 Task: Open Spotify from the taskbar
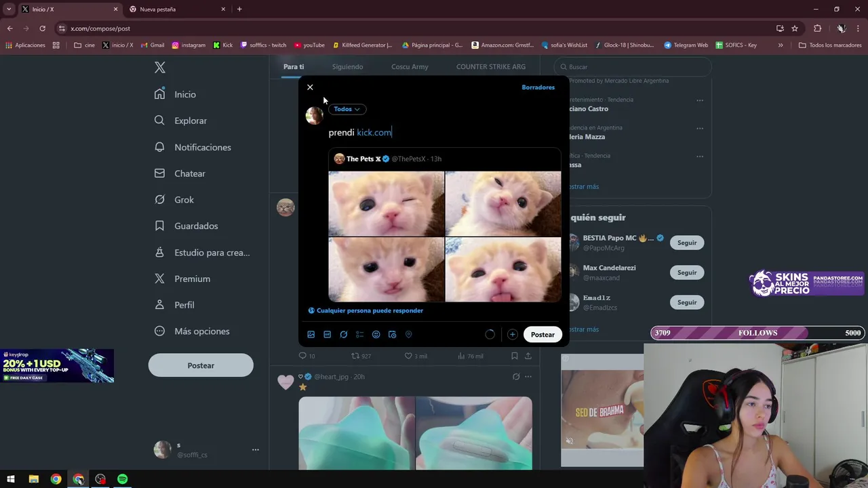[123, 479]
